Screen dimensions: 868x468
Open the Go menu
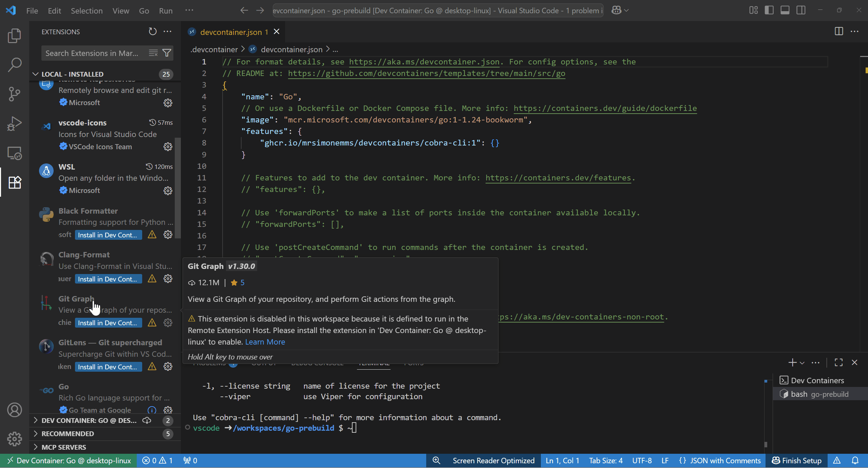click(144, 11)
